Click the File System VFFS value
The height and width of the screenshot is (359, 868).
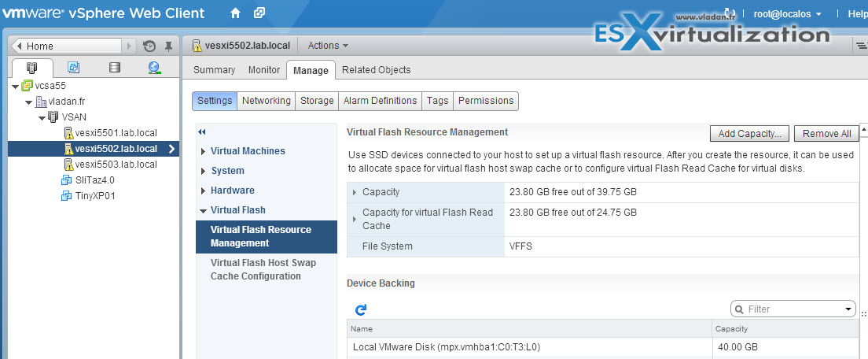point(521,246)
